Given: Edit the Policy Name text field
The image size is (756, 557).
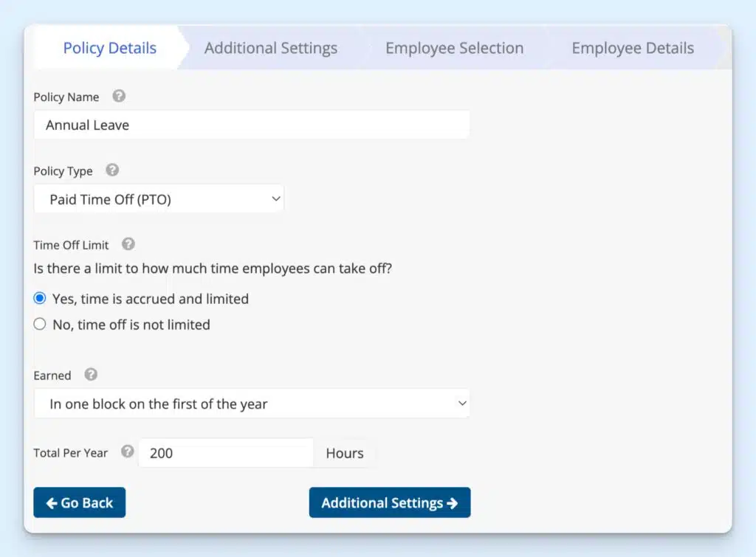Looking at the screenshot, I should click(251, 124).
